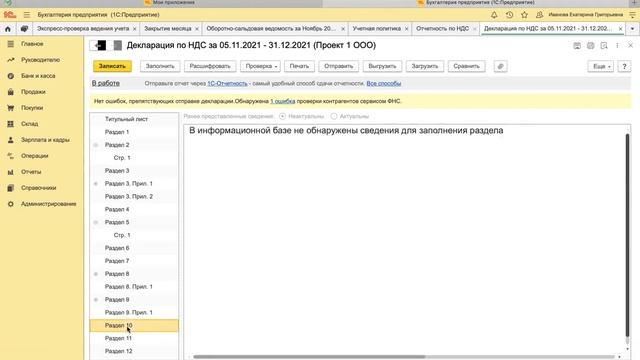Open the history clock icon

(x=509, y=15)
